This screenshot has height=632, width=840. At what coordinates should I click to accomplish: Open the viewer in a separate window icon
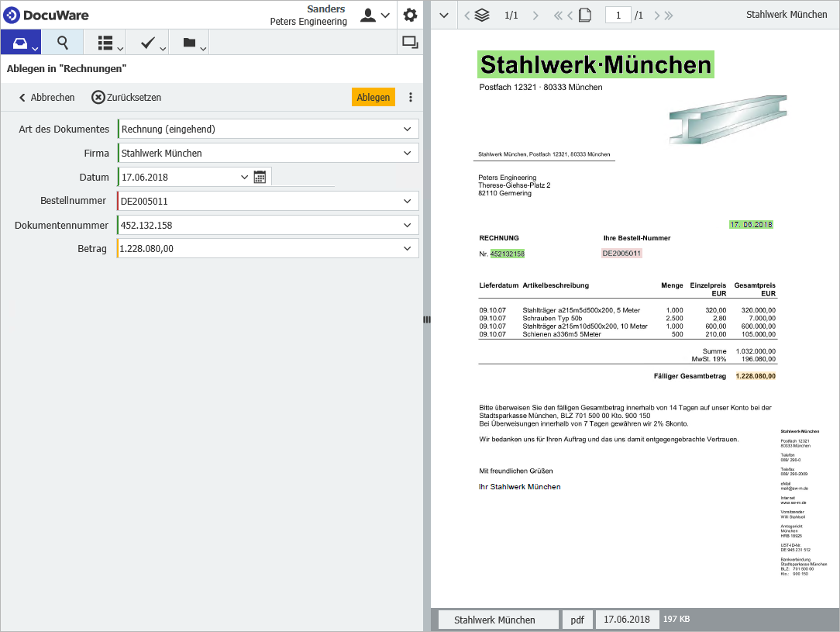[x=409, y=42]
